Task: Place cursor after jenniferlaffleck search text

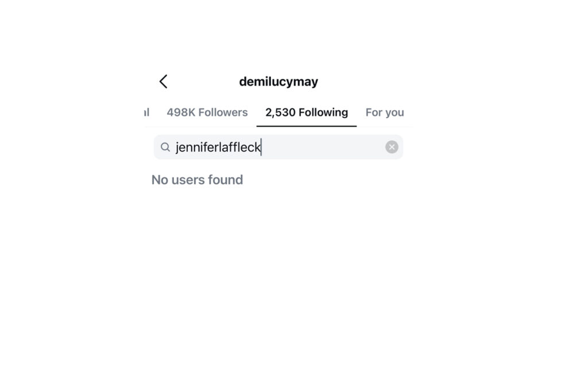Action: pos(262,148)
